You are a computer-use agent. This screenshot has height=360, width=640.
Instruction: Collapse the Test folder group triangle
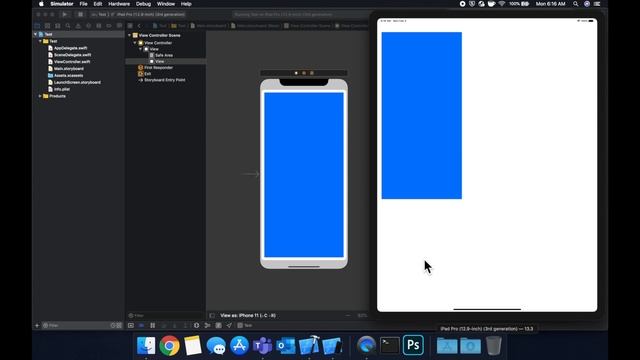40,41
